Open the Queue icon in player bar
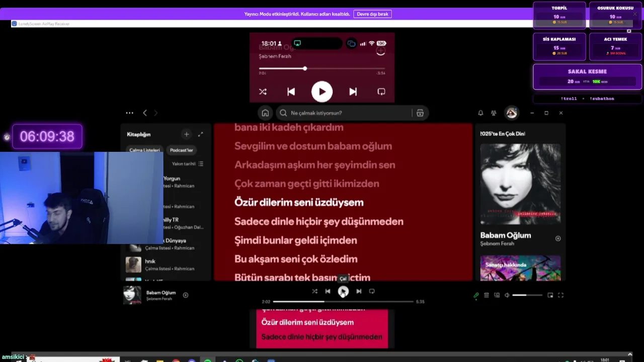This screenshot has width=644, height=362. pyautogui.click(x=487, y=295)
